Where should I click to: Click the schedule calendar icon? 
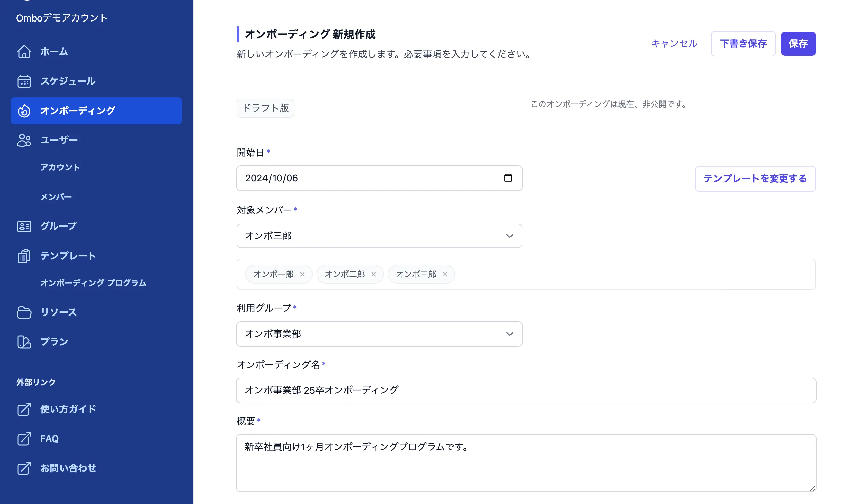pos(24,81)
